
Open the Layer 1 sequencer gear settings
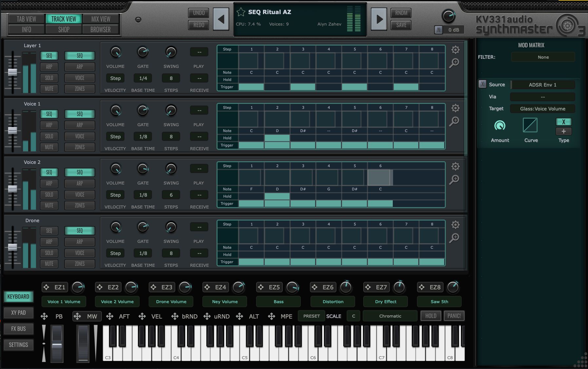pyautogui.click(x=455, y=50)
